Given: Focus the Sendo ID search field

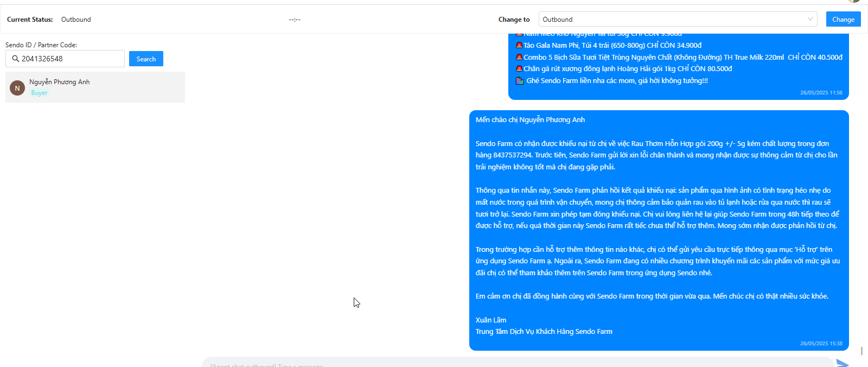Looking at the screenshot, I should (x=65, y=59).
